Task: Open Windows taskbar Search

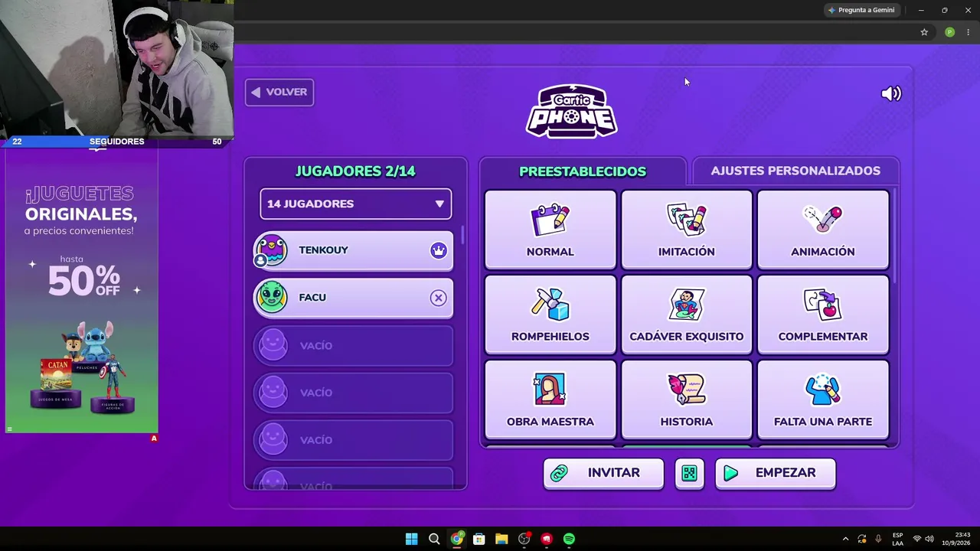Action: 434,539
